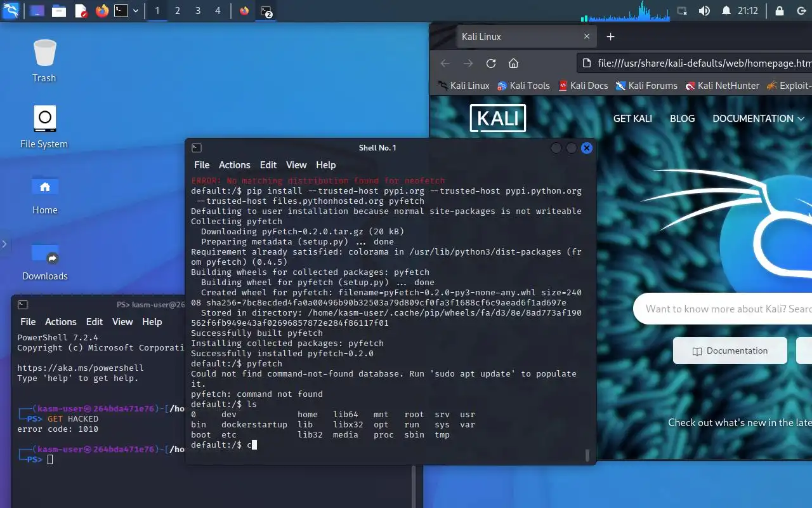Open the Kali Linux bookmark
Viewport: 812px width, 508px height.
click(464, 86)
